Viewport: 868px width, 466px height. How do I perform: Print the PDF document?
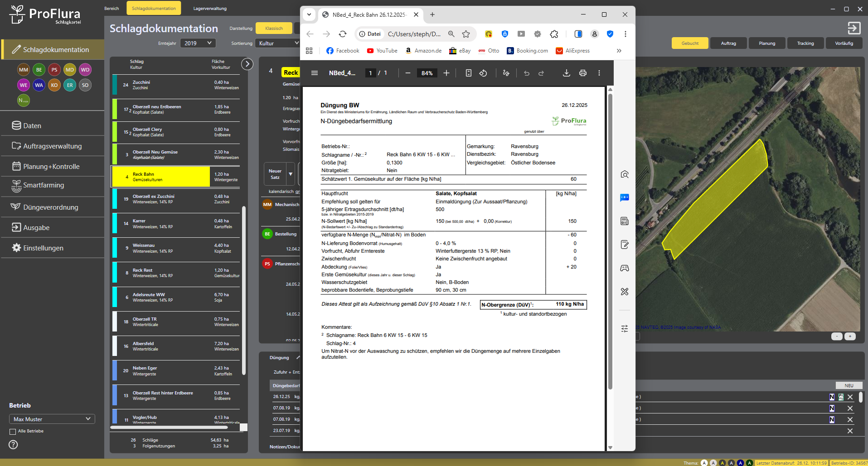point(582,73)
